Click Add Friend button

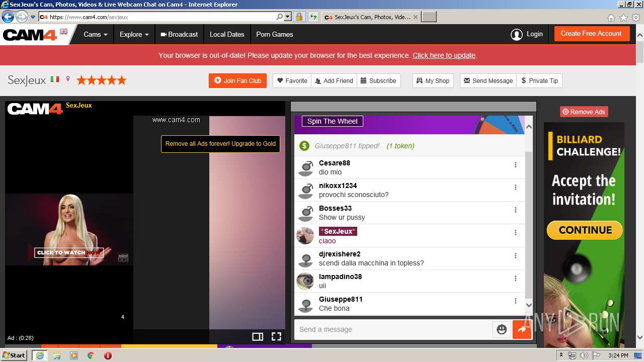click(334, 80)
